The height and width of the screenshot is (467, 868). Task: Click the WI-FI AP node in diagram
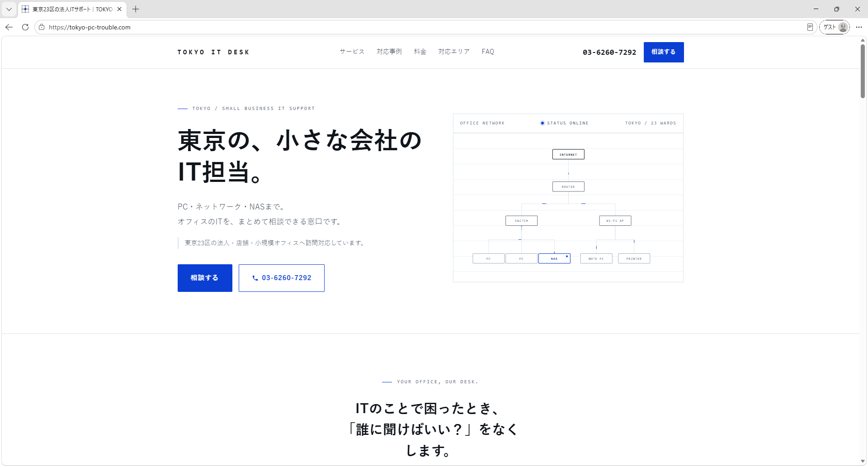pos(615,221)
